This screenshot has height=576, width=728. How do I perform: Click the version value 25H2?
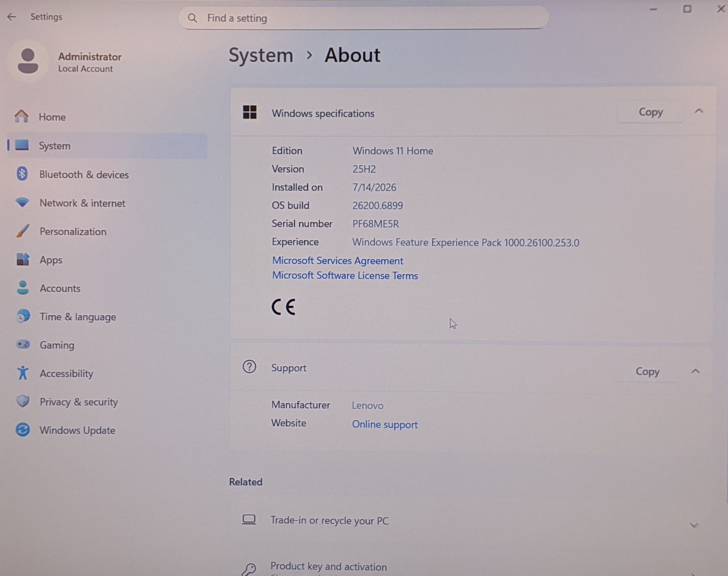[x=364, y=169]
